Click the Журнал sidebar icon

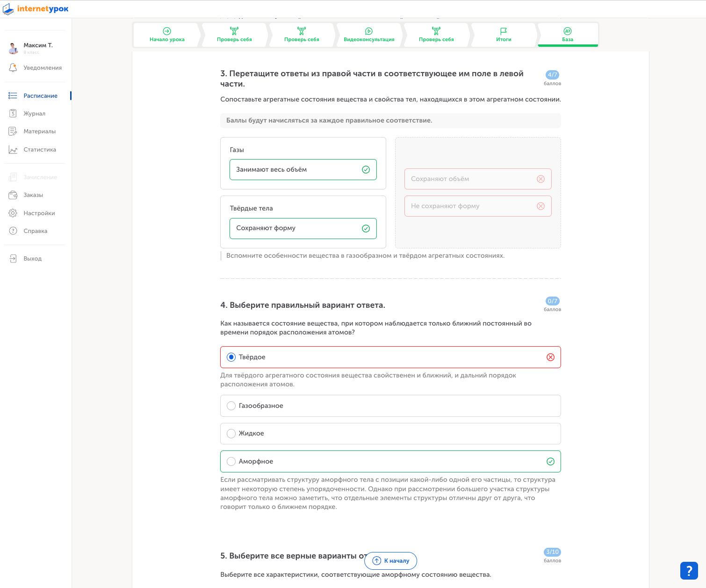click(x=13, y=114)
